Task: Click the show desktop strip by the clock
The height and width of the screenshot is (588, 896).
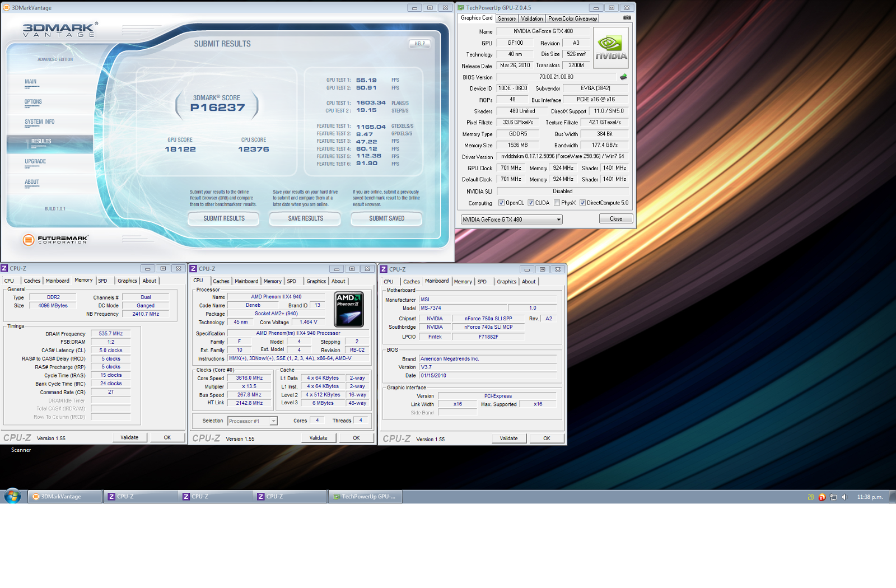Action: pyautogui.click(x=893, y=496)
